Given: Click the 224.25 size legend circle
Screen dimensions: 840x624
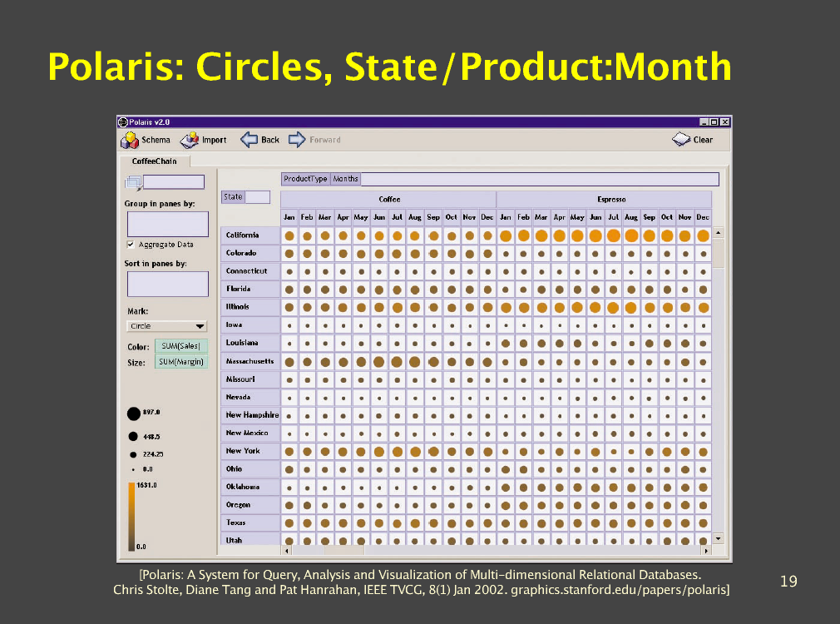Looking at the screenshot, I should point(133,454).
